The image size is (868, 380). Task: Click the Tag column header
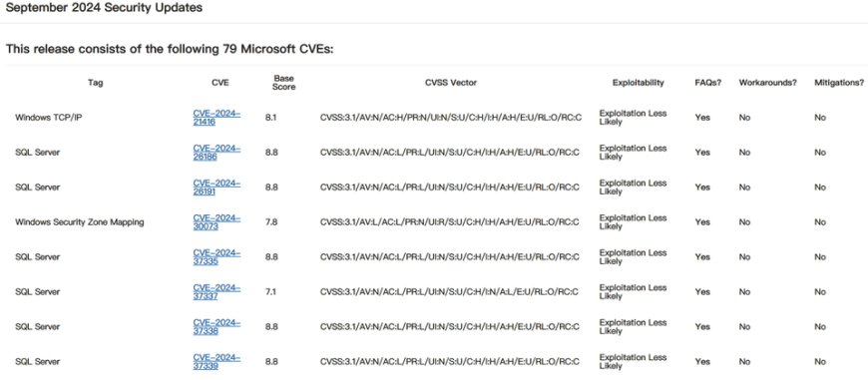pyautogui.click(x=95, y=83)
